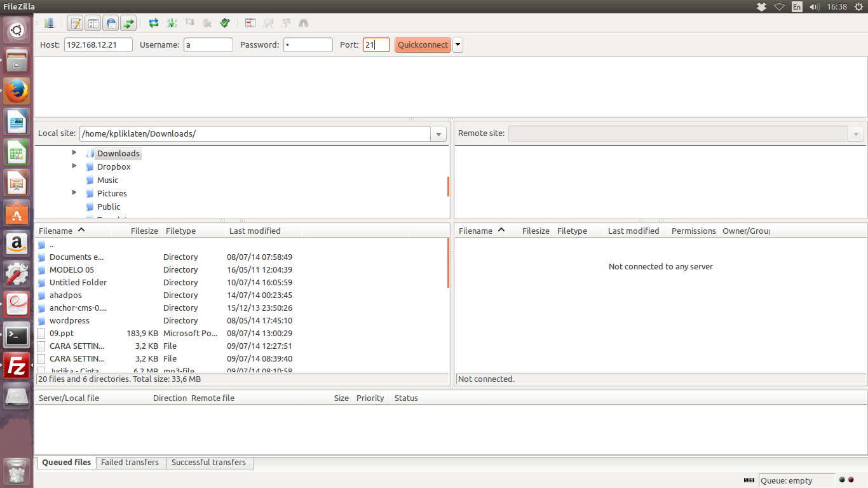Open the Local site path dropdown
The width and height of the screenshot is (868, 488).
tap(438, 134)
